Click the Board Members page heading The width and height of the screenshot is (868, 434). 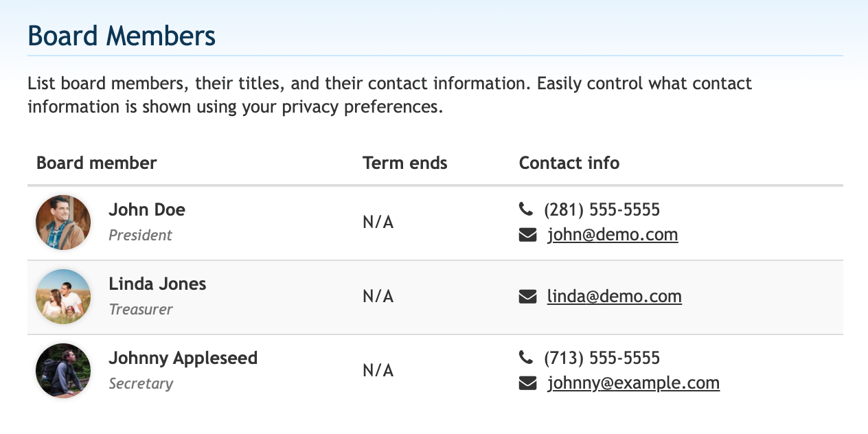(122, 36)
